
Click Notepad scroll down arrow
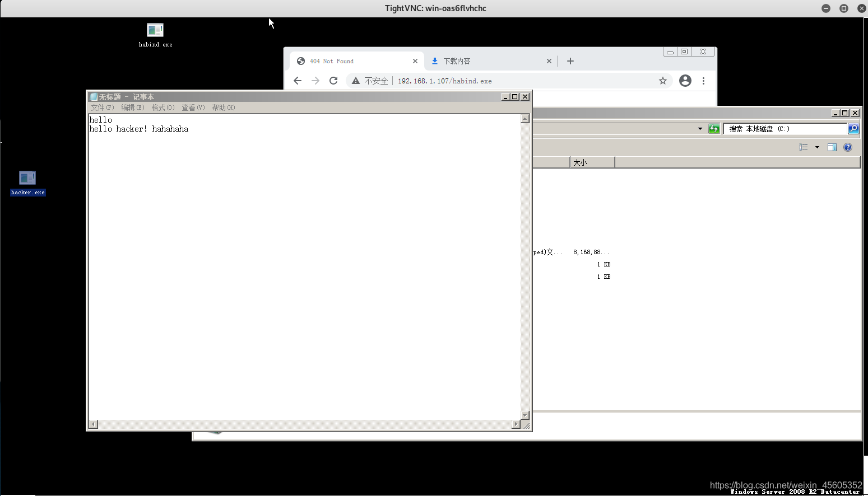coord(525,415)
